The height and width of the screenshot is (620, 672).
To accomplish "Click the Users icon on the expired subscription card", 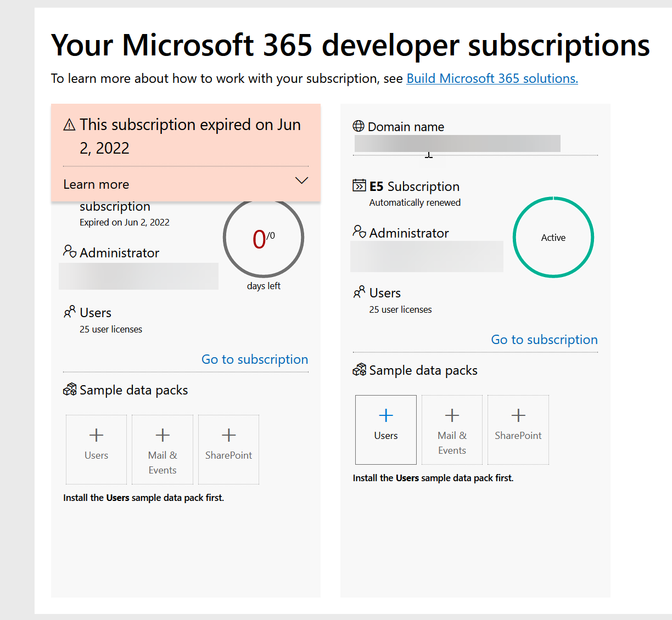I will [70, 311].
